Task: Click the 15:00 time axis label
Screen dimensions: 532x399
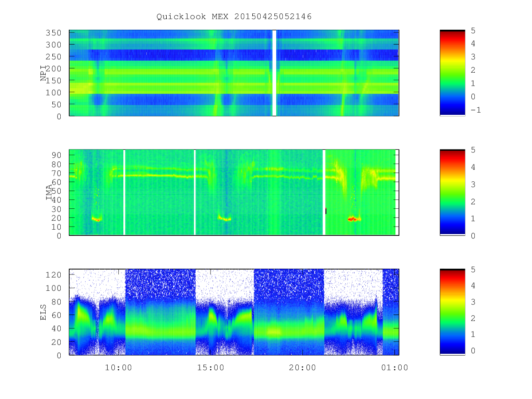Action: [210, 368]
